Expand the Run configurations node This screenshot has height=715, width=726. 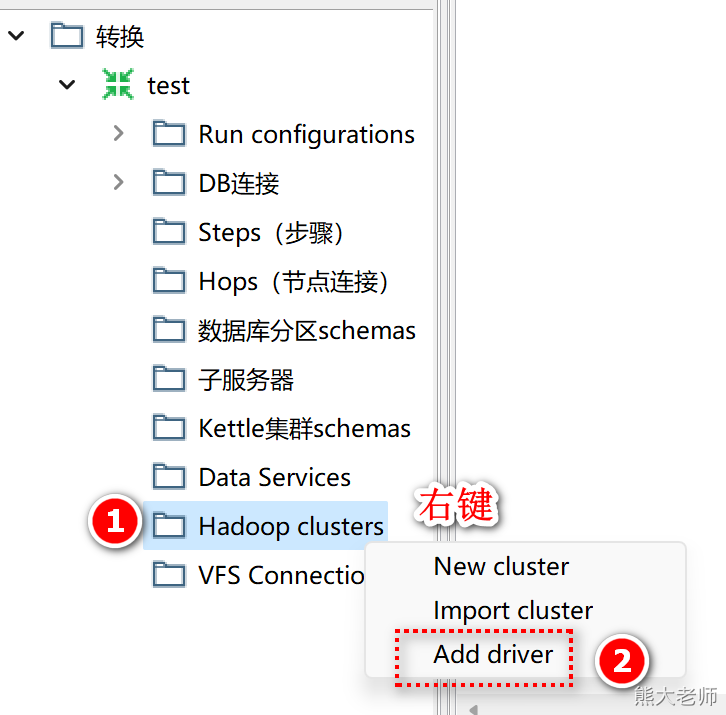[x=119, y=133]
